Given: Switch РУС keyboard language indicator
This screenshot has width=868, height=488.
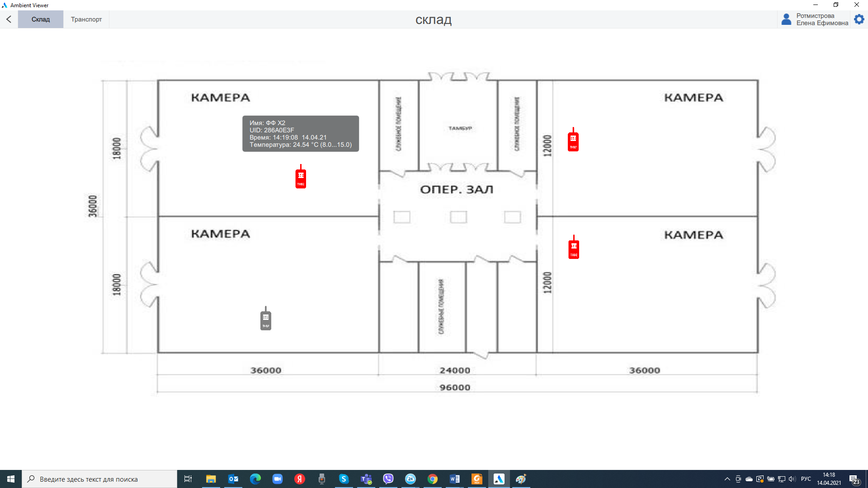Looking at the screenshot, I should pyautogui.click(x=806, y=479).
